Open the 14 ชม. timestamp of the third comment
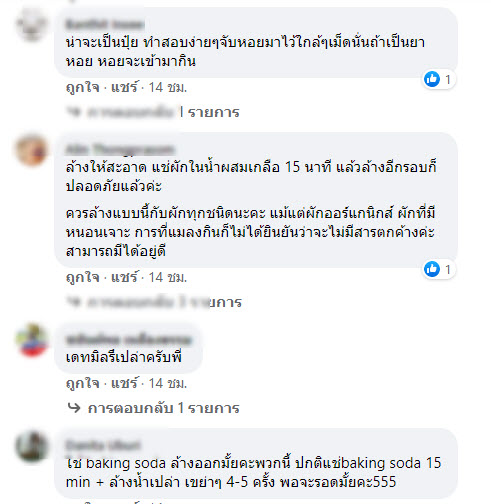The height and width of the screenshot is (504, 491). click(x=168, y=383)
